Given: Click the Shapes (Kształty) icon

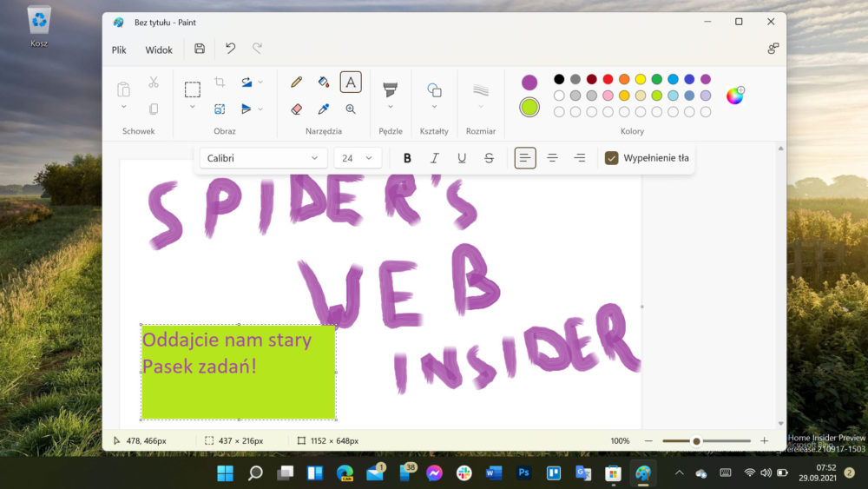Looking at the screenshot, I should (x=434, y=89).
